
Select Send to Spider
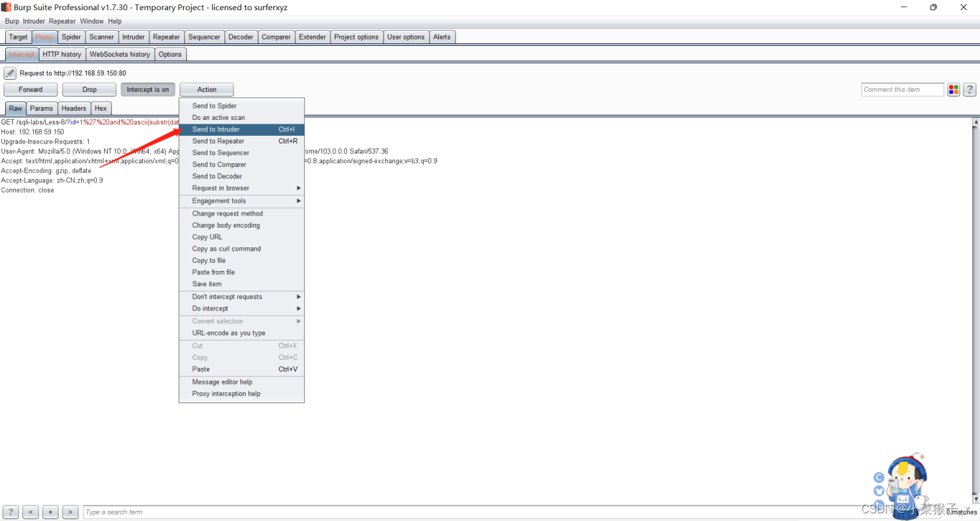click(x=242, y=106)
